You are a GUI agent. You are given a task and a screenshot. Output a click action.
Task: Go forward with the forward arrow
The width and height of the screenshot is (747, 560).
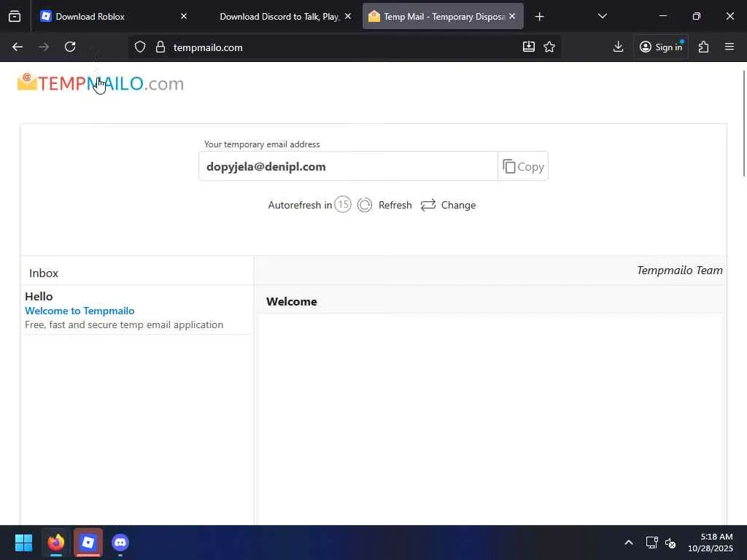click(44, 47)
